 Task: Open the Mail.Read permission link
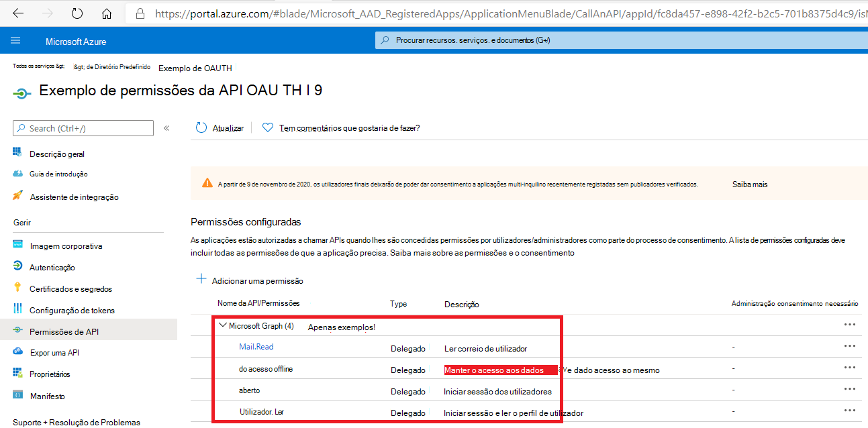tap(256, 347)
